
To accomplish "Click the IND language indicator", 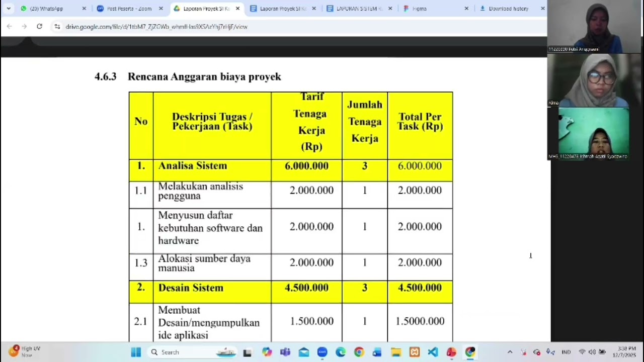I will click(566, 352).
